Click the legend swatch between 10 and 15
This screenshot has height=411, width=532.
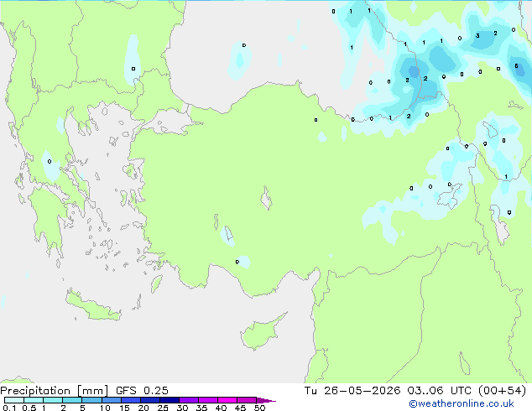point(111,400)
